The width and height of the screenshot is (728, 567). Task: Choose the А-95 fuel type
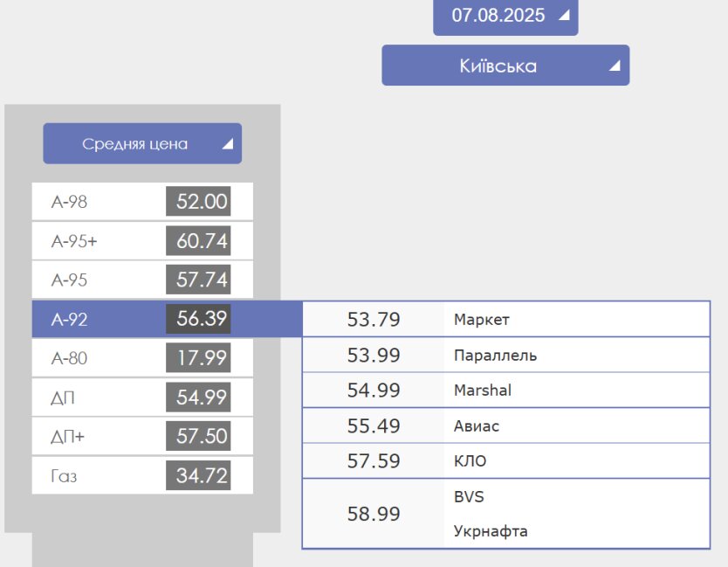click(x=142, y=280)
